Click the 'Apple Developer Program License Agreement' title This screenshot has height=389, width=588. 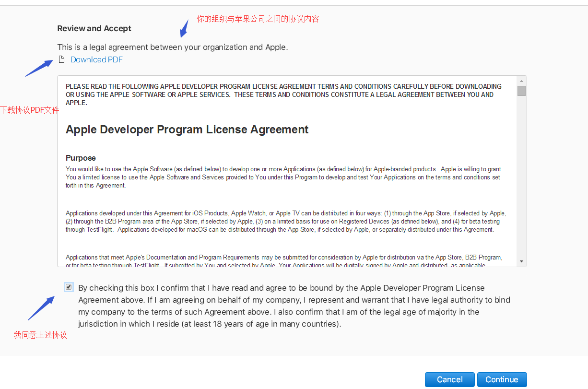click(x=187, y=130)
